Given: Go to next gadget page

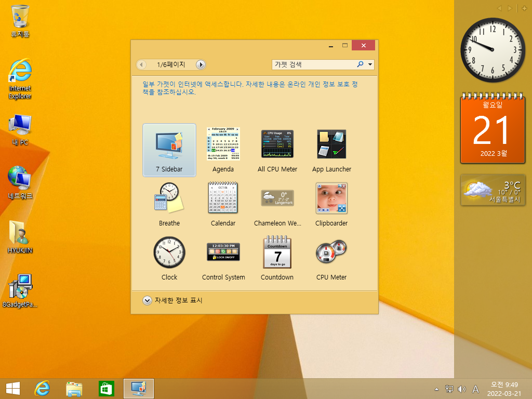Looking at the screenshot, I should [201, 64].
